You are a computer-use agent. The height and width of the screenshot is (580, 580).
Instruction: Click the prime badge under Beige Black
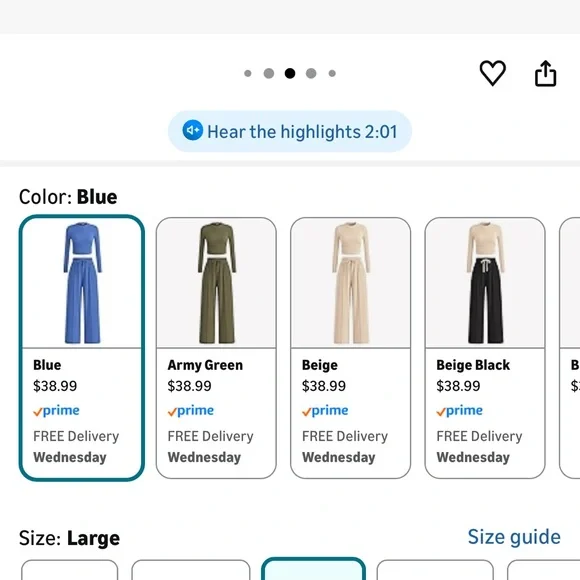pos(459,411)
